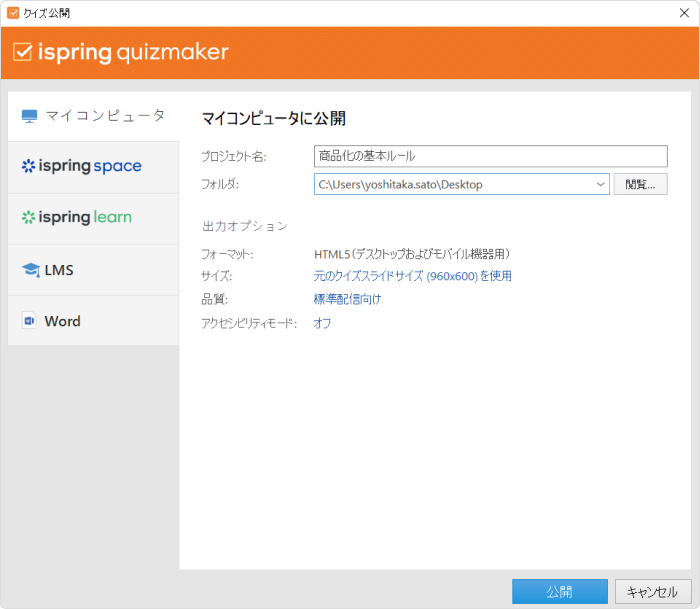Viewport: 700px width, 609px height.
Task: Click the キャンセル button
Action: pos(653,592)
